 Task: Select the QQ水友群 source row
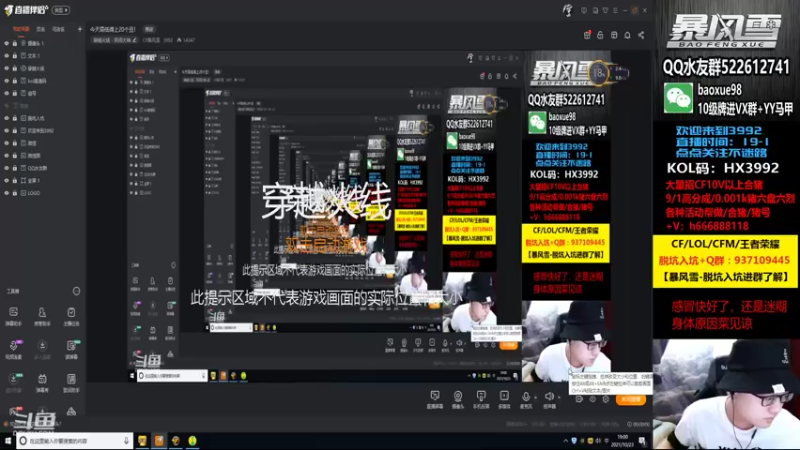pyautogui.click(x=43, y=168)
